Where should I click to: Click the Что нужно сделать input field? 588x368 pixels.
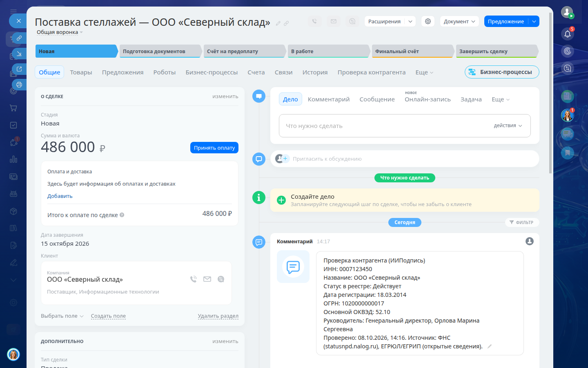tap(405, 126)
